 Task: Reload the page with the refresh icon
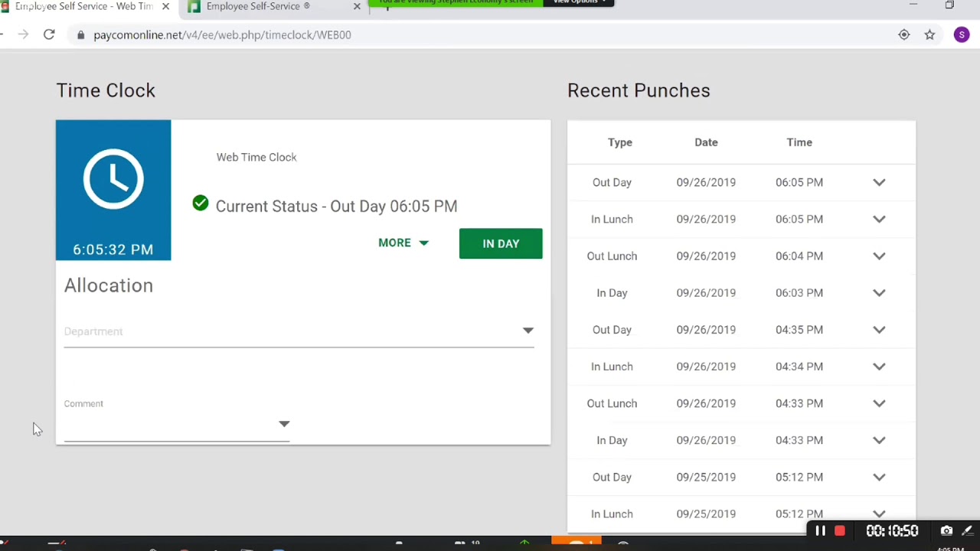tap(49, 34)
